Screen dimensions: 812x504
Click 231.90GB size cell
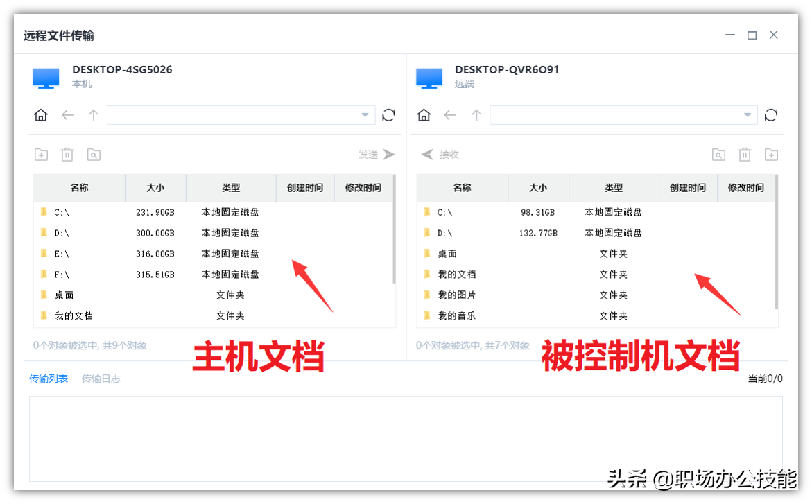tap(155, 212)
